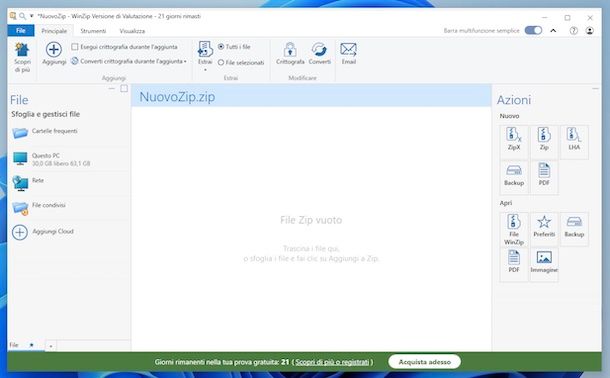Add a new tab with bottom plus button
610x378 pixels.
pos(51,345)
